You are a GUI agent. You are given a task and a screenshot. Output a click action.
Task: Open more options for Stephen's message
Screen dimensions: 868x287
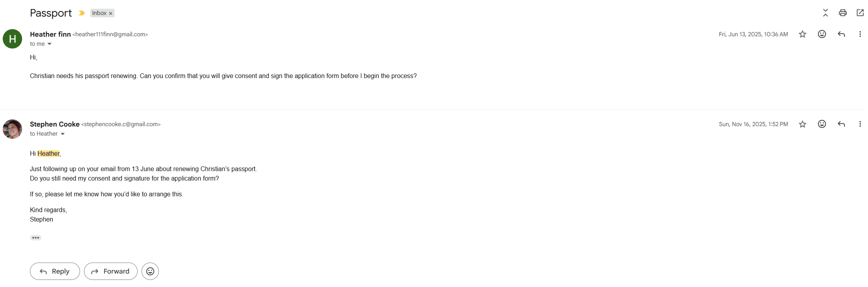point(860,124)
